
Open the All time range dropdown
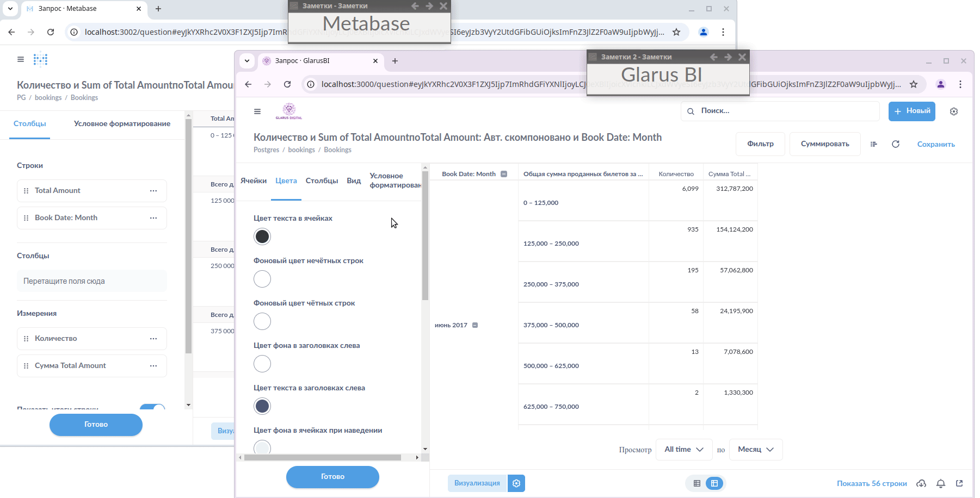tap(683, 450)
